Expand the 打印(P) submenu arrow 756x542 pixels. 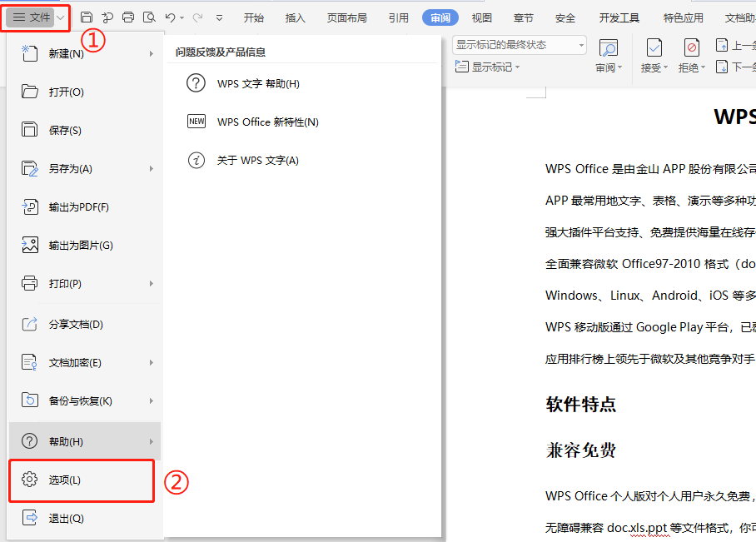point(151,284)
